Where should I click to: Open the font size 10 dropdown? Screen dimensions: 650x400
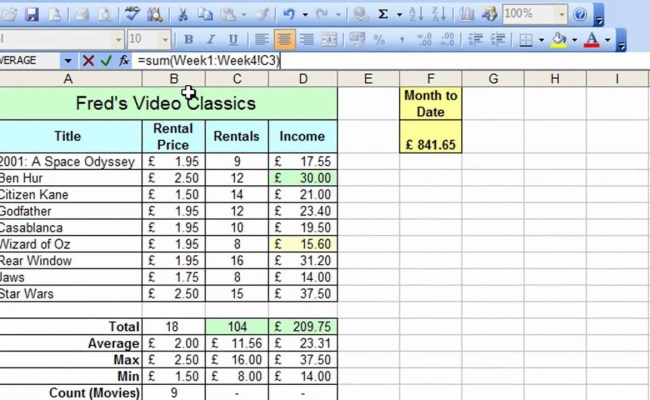(165, 40)
